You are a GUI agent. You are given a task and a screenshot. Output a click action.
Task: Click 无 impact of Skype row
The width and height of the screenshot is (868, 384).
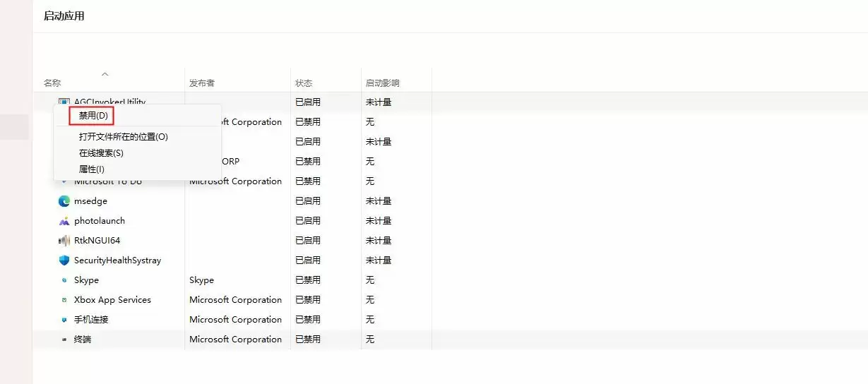[370, 280]
